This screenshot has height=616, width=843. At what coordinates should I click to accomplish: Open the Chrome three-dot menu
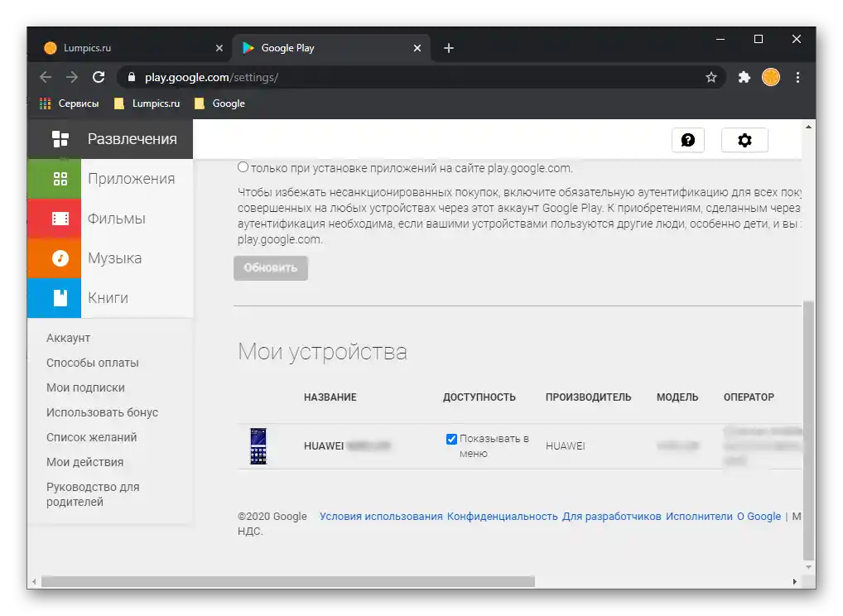coord(797,77)
